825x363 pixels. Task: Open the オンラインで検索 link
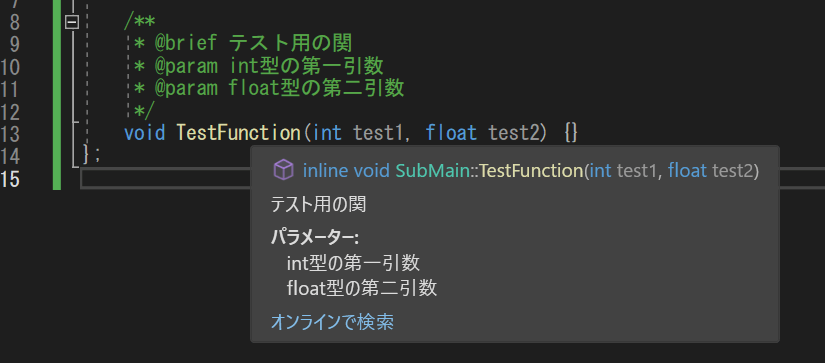pyautogui.click(x=332, y=321)
